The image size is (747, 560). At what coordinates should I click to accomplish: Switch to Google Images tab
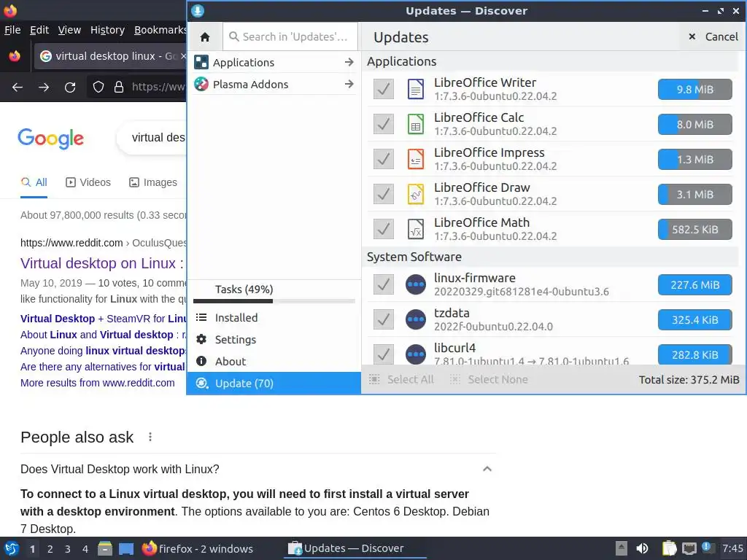(153, 182)
